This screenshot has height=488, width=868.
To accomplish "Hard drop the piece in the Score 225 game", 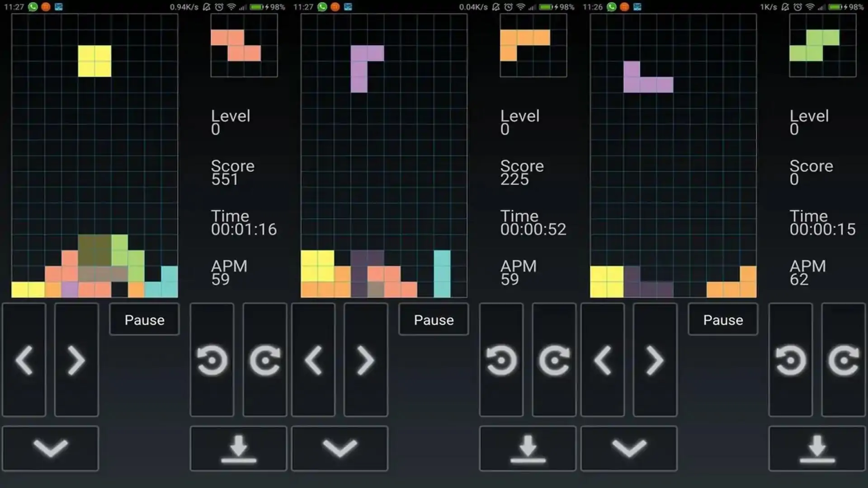I will [x=528, y=448].
